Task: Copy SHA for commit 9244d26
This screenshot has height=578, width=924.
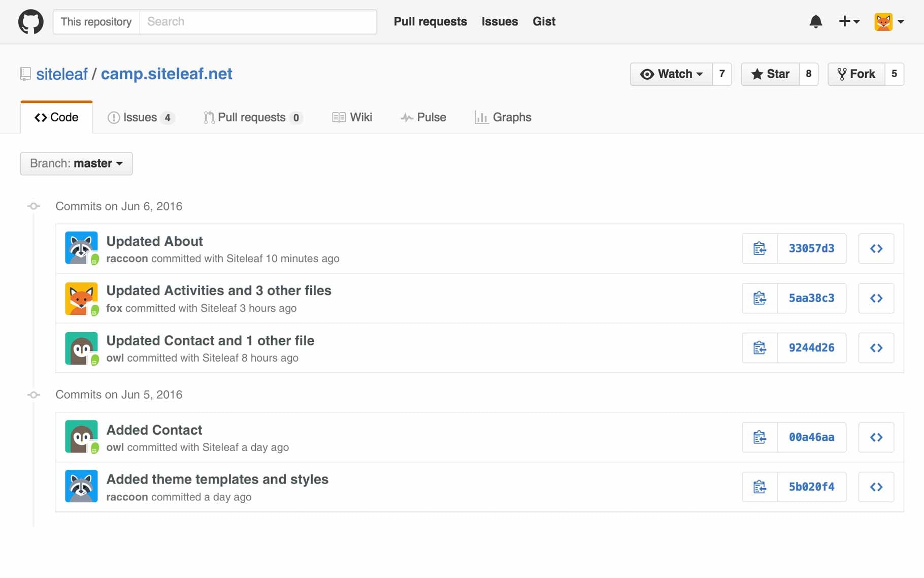Action: pyautogui.click(x=760, y=348)
